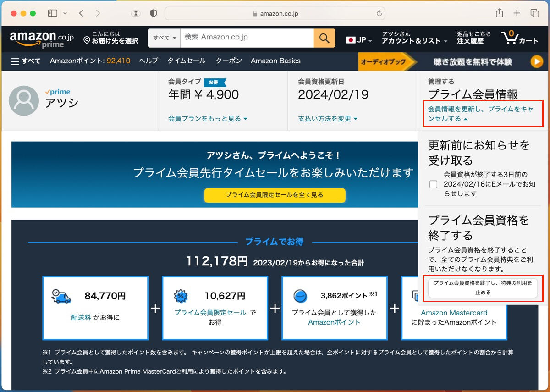This screenshot has height=392, width=550.
Task: Toggle the Safari sidebar icon
Action: point(52,13)
